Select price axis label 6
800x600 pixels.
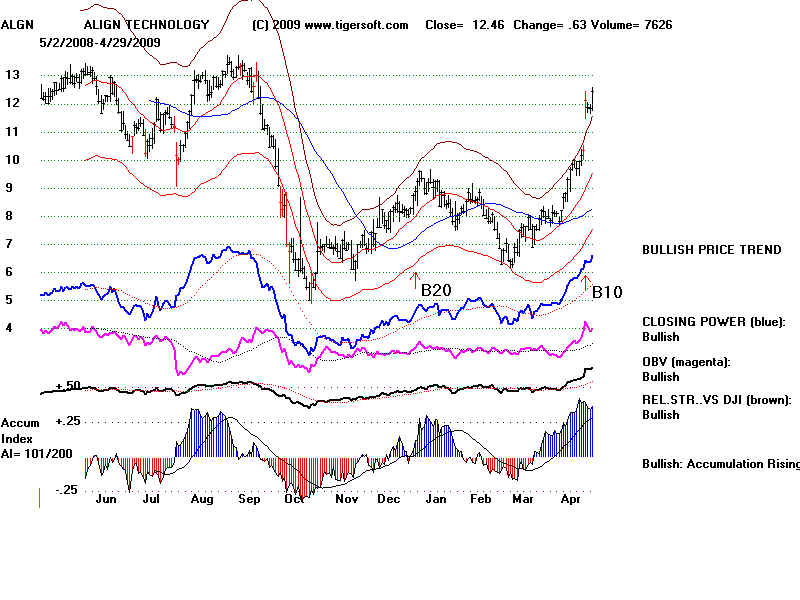(x=9, y=272)
